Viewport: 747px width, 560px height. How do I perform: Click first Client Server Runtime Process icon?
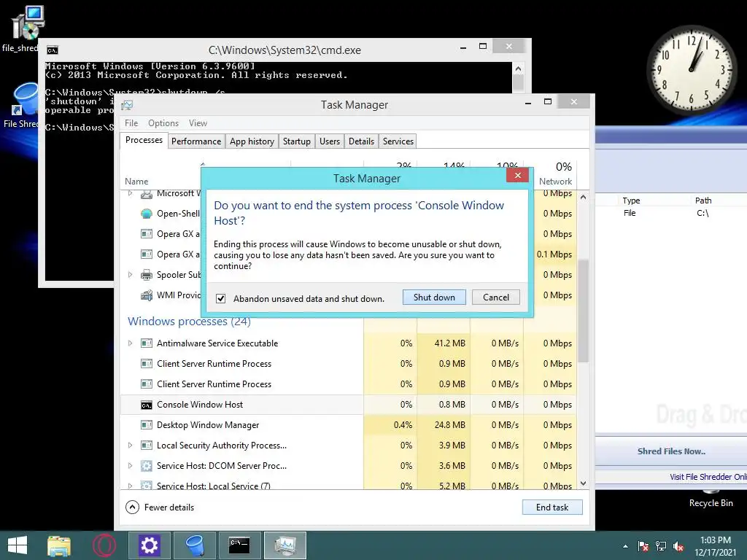146,364
